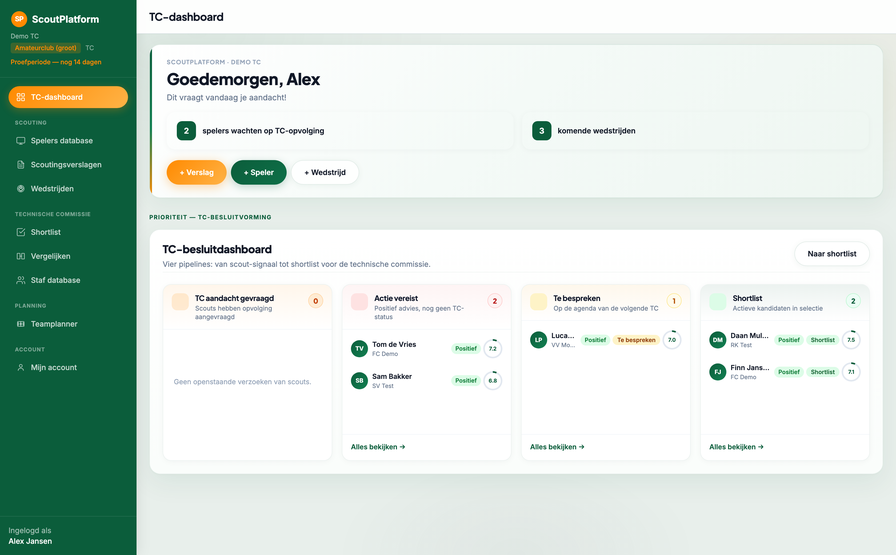896x555 pixels.
Task: Go to Scoutingsverslagen in sidebar
Action: (x=68, y=165)
